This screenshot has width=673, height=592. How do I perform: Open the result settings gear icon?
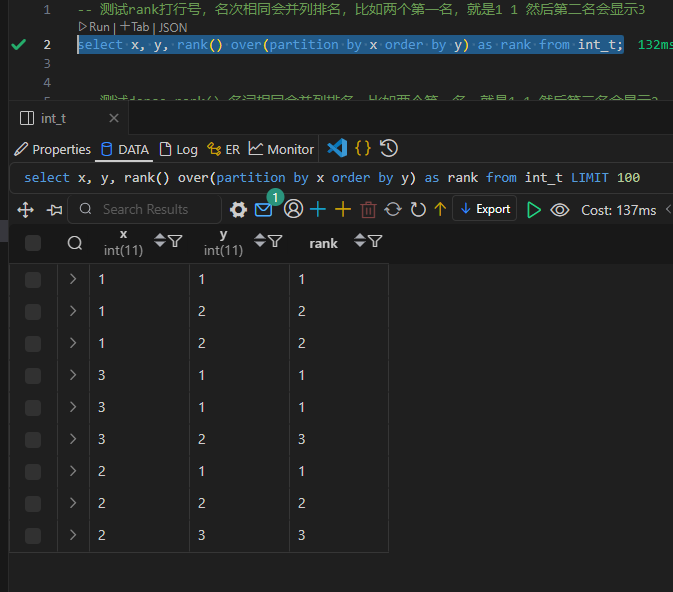click(238, 210)
